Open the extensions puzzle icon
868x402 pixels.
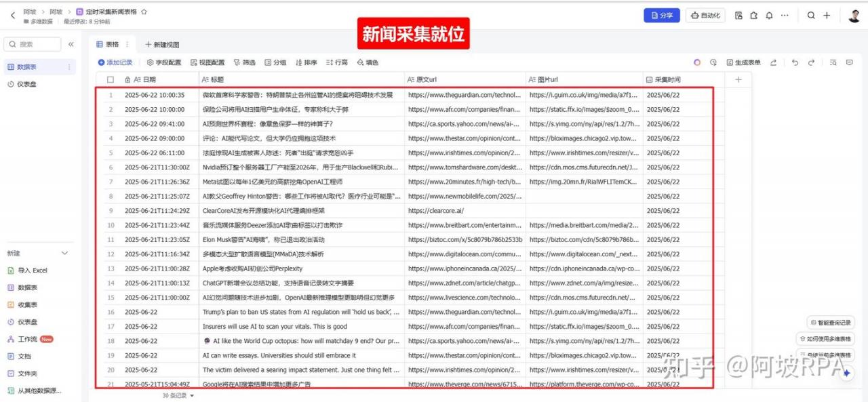(753, 15)
